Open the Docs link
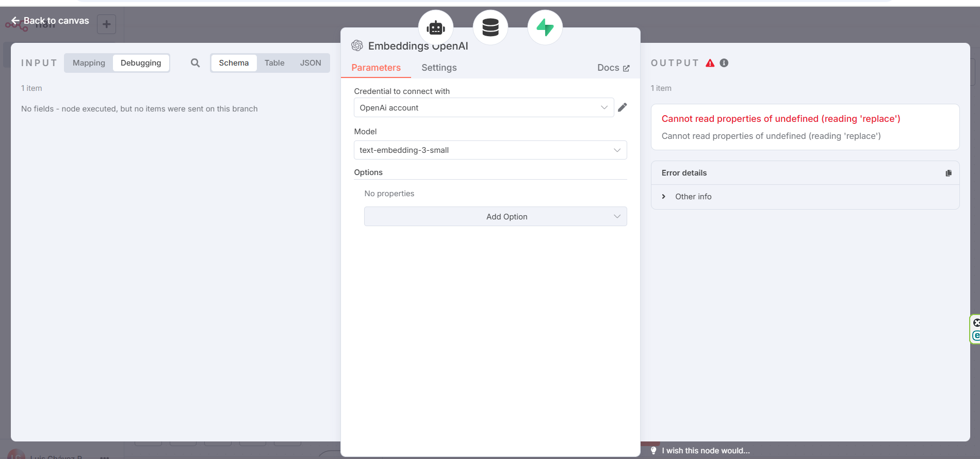Viewport: 980px width, 459px height. (613, 68)
